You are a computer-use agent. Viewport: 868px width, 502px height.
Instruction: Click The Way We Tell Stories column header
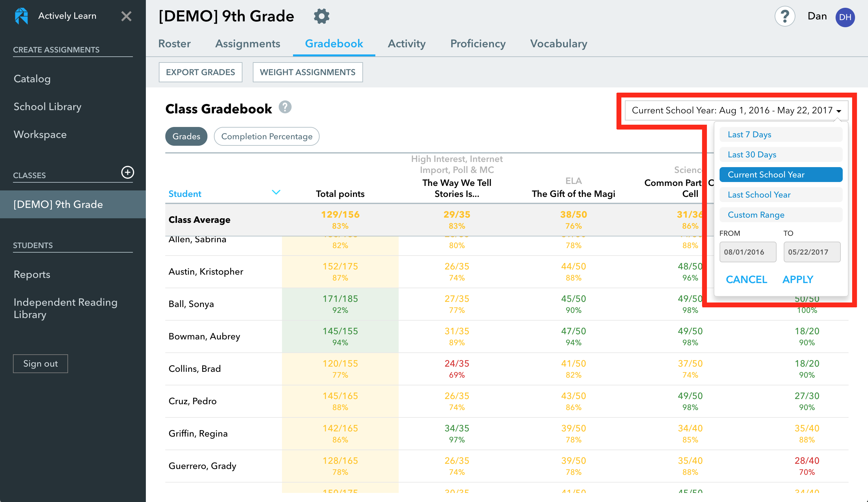(457, 188)
